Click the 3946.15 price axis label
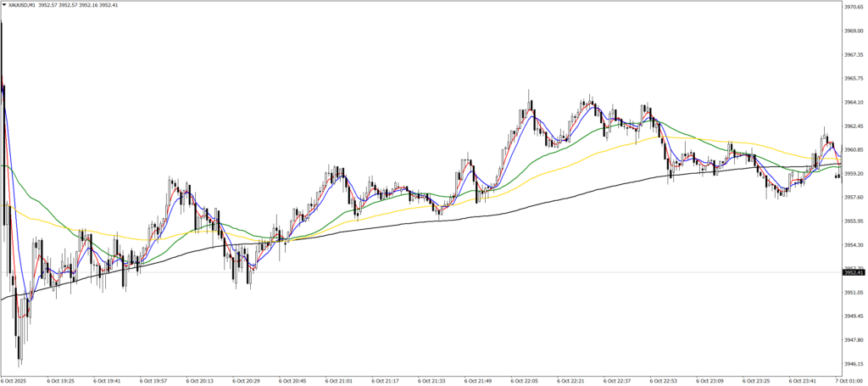868x386 pixels. 854,364
